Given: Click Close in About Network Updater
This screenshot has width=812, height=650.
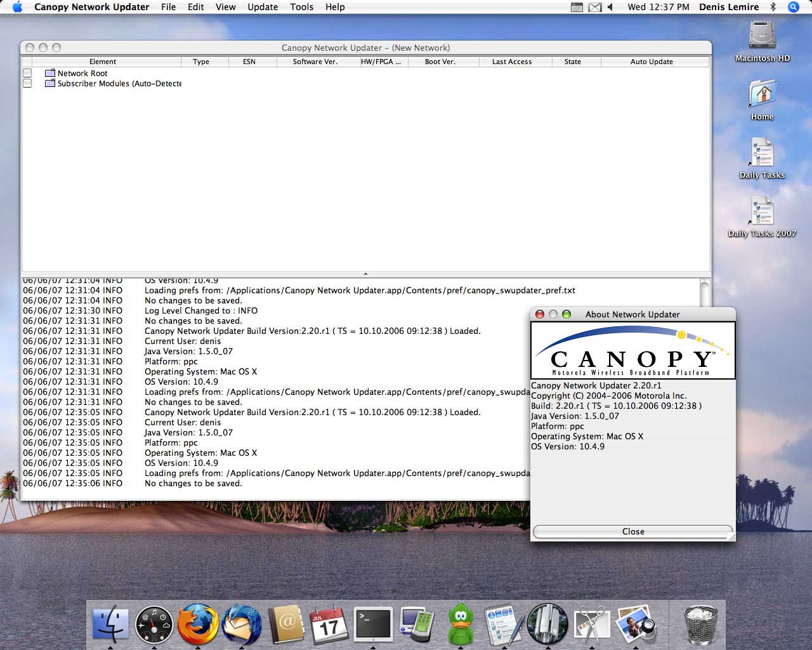Looking at the screenshot, I should point(633,531).
